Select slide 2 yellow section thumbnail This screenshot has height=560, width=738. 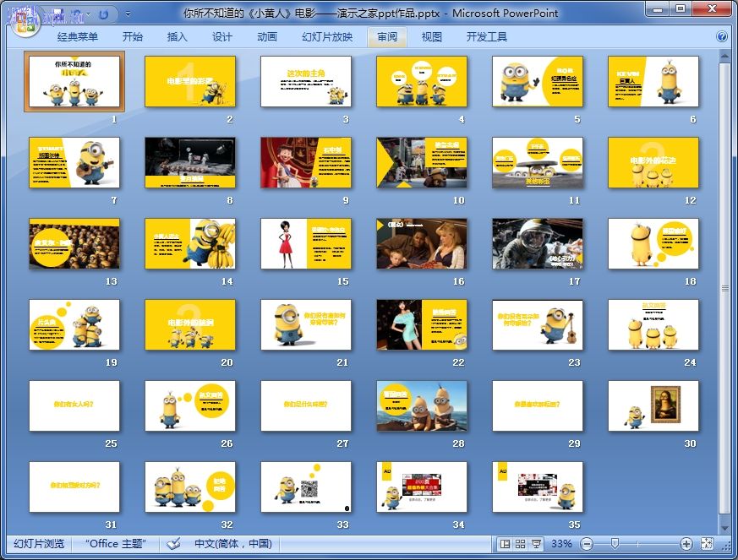(x=190, y=82)
